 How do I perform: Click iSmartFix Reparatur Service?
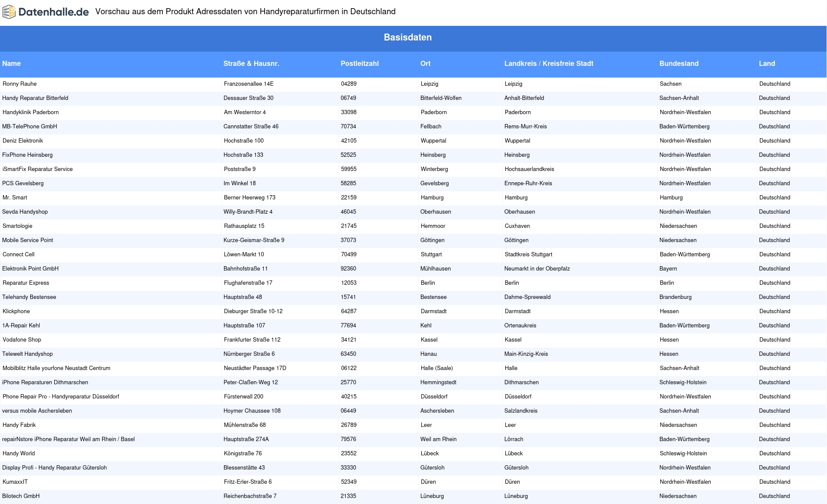point(38,169)
